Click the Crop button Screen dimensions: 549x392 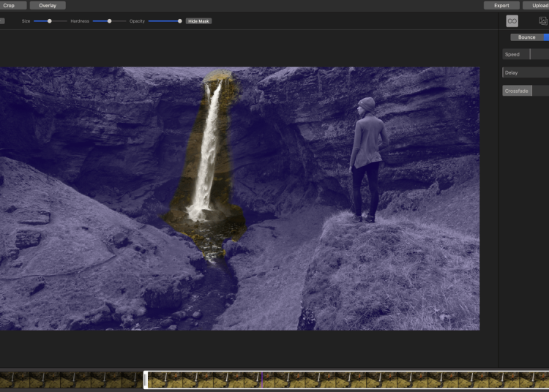(x=10, y=5)
